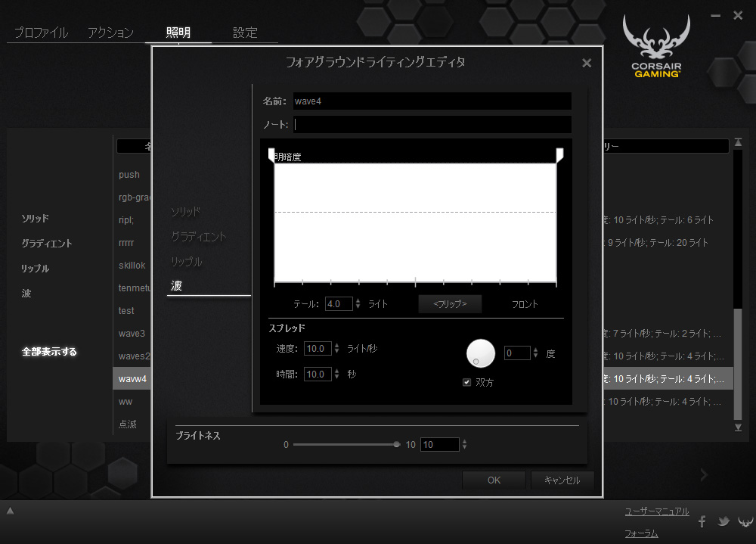The image size is (756, 544).
Task: Click the Facebook icon in footer
Action: click(x=702, y=521)
